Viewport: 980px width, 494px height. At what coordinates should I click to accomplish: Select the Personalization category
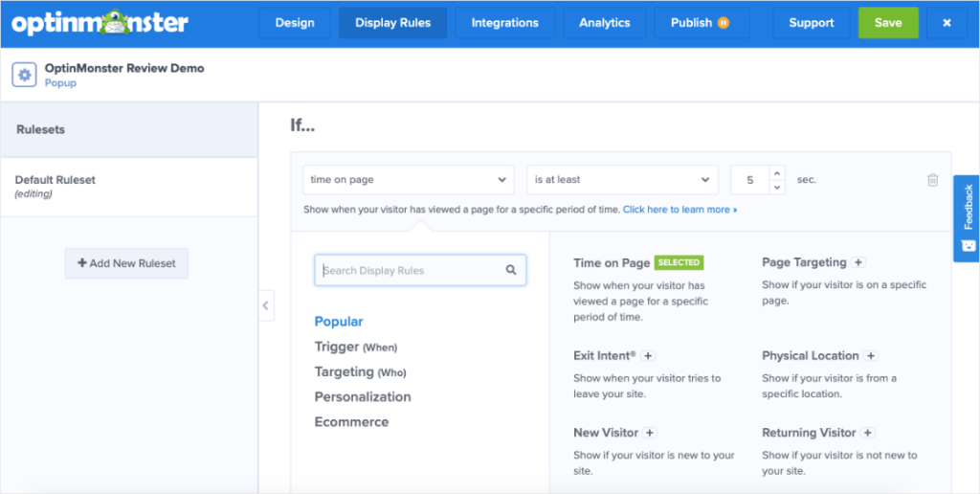pyautogui.click(x=363, y=397)
